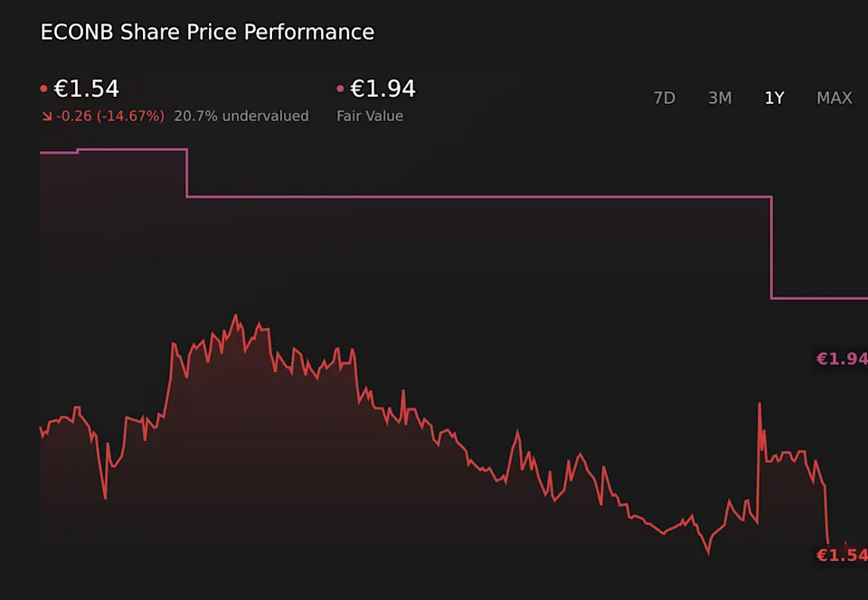Viewport: 868px width, 600px height.
Task: Select the 3M time range
Action: 719,98
